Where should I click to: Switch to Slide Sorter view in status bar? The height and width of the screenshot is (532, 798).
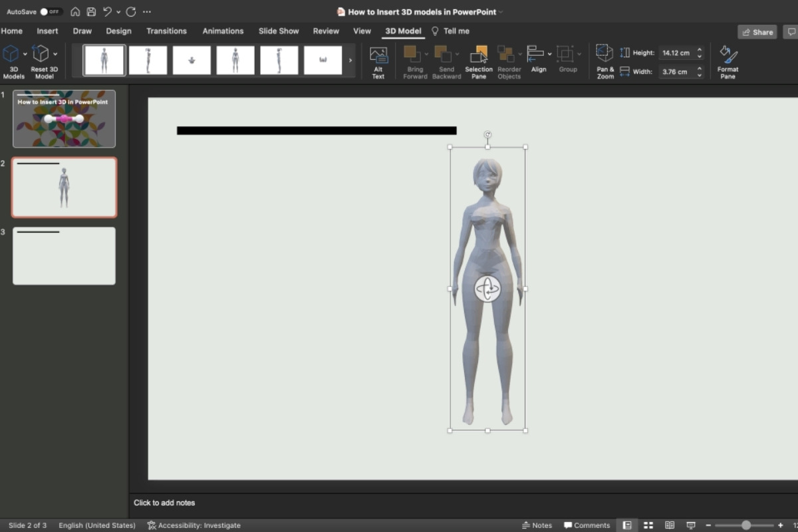[648, 525]
